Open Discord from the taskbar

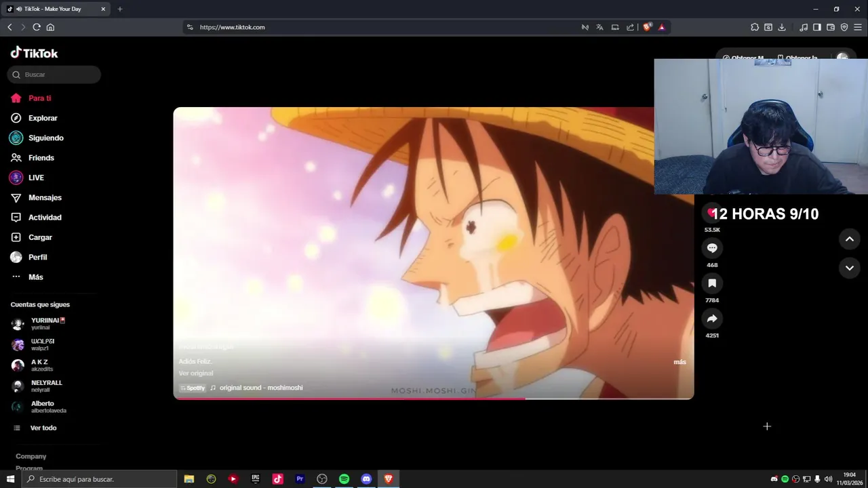tap(366, 479)
